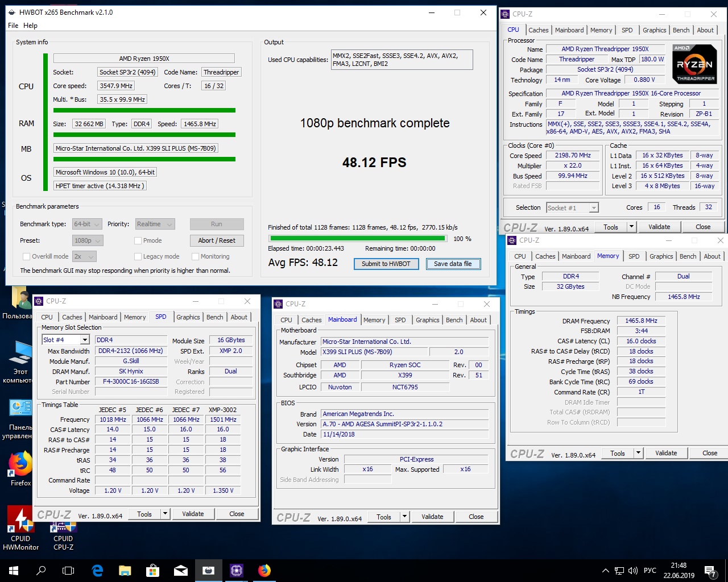The image size is (728, 582).
Task: Open the Priority Realtime dropdown
Action: click(x=154, y=224)
